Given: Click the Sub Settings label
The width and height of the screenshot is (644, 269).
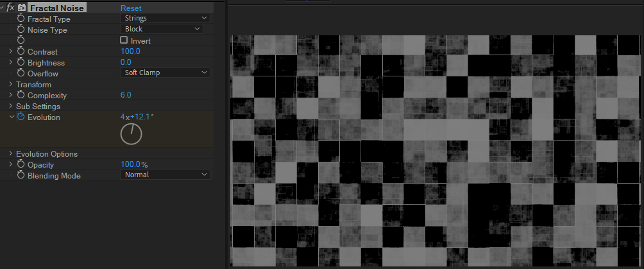Looking at the screenshot, I should click(x=38, y=107).
